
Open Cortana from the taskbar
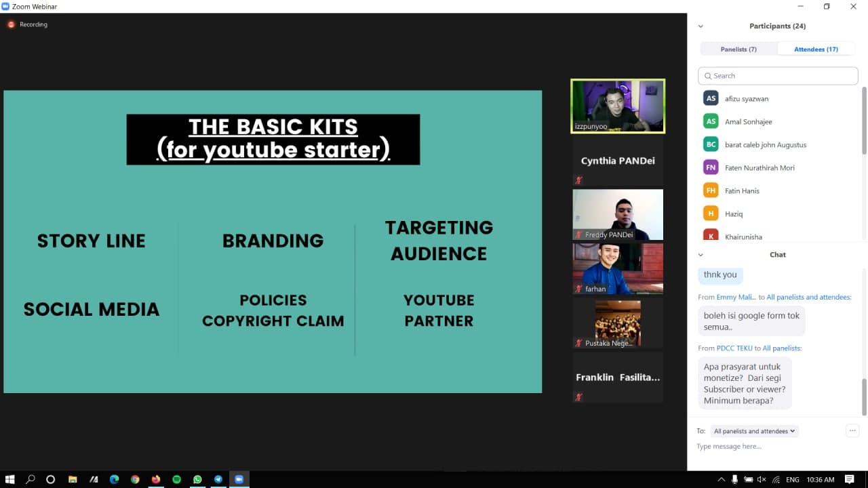50,479
